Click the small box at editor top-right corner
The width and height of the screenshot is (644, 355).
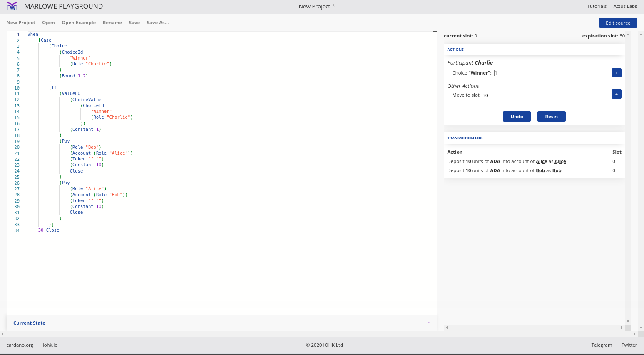[x=435, y=34]
